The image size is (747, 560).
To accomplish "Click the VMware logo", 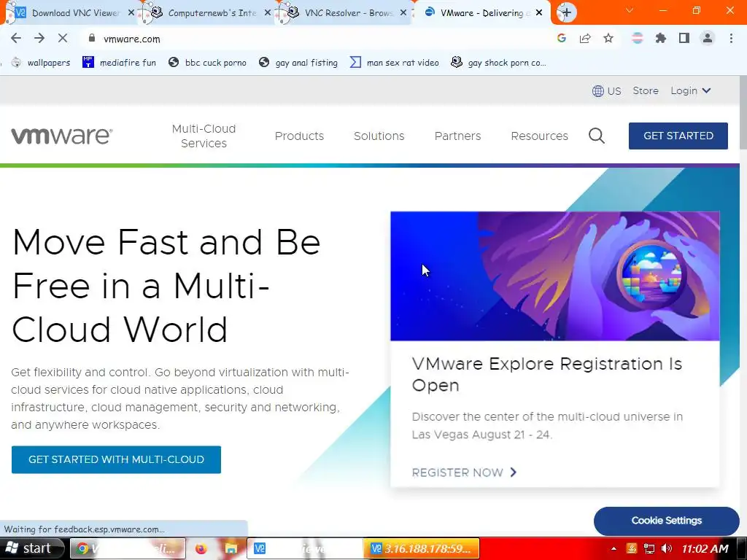I will (62, 136).
